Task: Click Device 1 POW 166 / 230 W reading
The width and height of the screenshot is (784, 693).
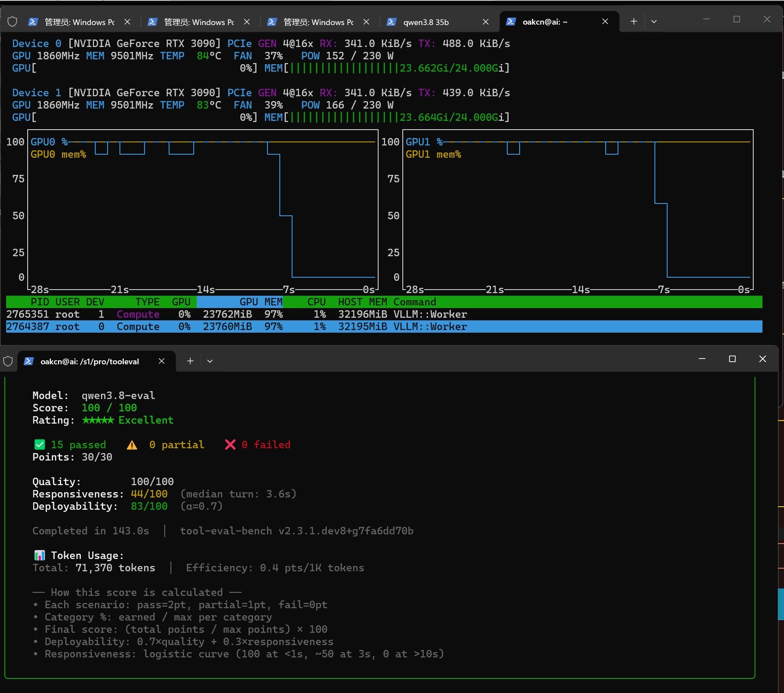Action: tap(347, 105)
